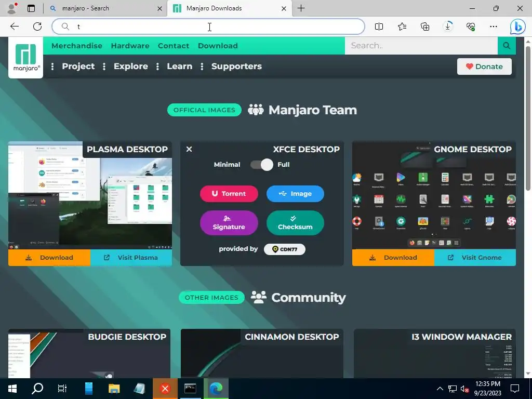This screenshot has height=399, width=532.
Task: Show hidden system tray icons chevron
Action: point(440,389)
